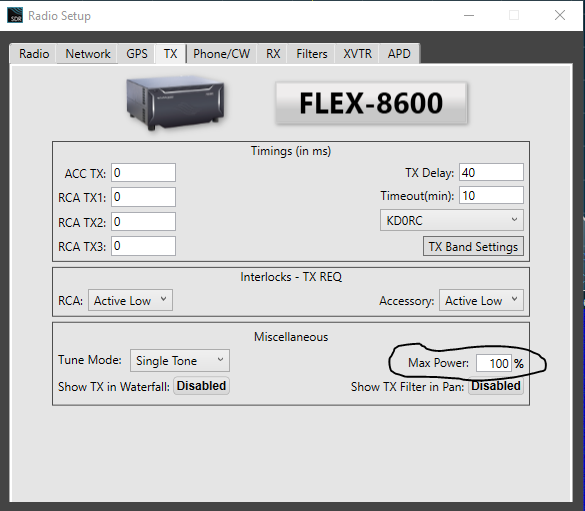Click the FLEX-8600 model button
Screen dimensions: 585x511
click(371, 103)
